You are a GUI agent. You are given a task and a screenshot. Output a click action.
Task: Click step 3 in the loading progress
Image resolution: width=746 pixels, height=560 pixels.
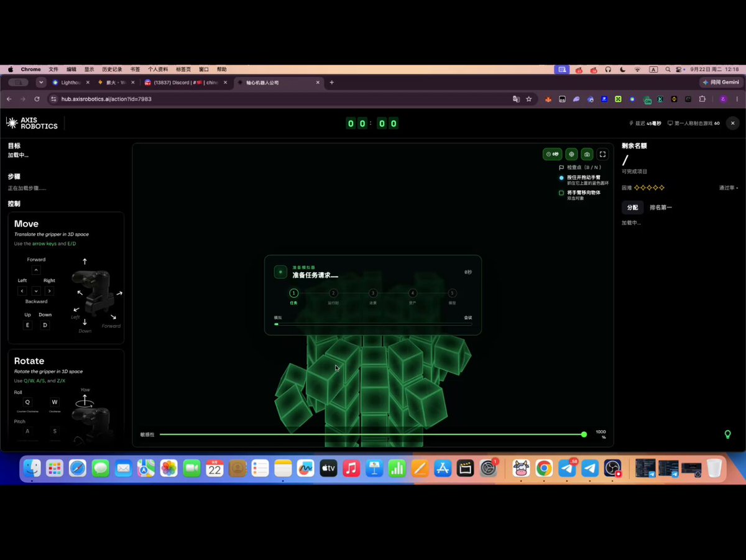coord(373,293)
